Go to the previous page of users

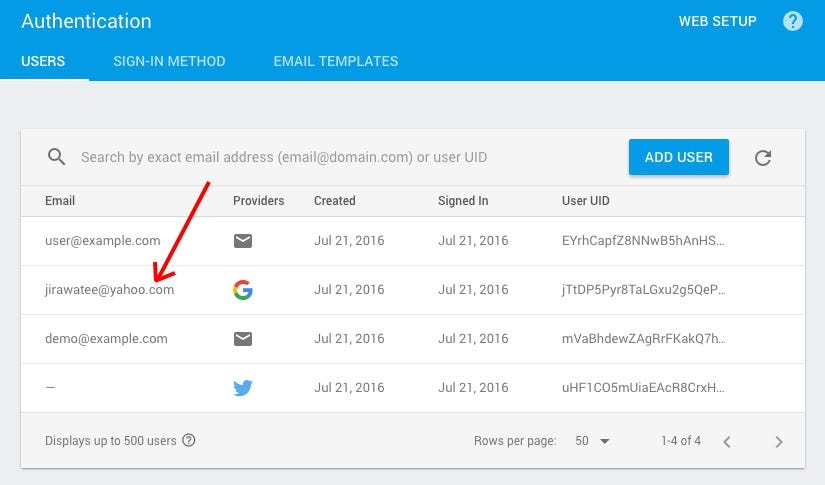point(727,441)
